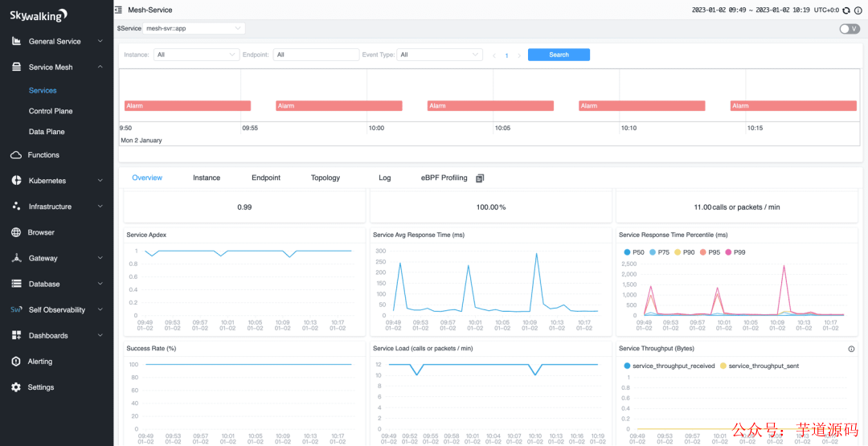Click the Dashboards grid icon
Screen dimensions: 868x446
point(16,336)
